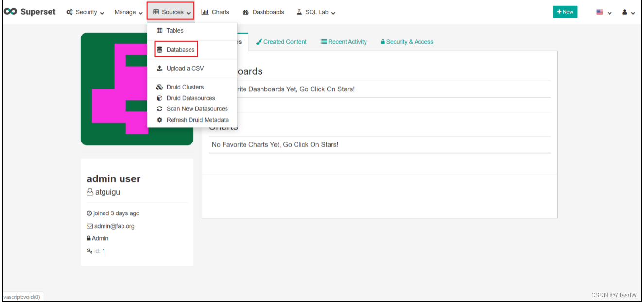Click the clock icon beside joined date
This screenshot has height=302, width=644.
point(89,213)
